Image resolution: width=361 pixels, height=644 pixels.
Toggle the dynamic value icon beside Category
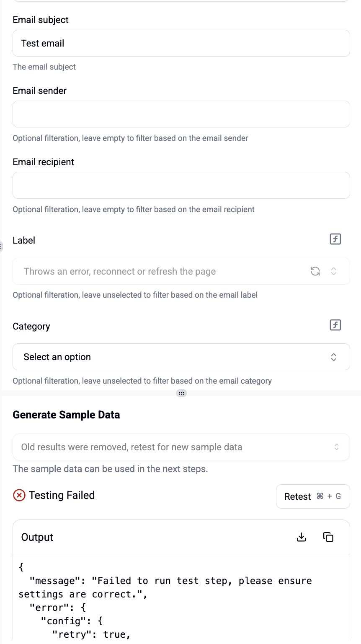coord(335,325)
